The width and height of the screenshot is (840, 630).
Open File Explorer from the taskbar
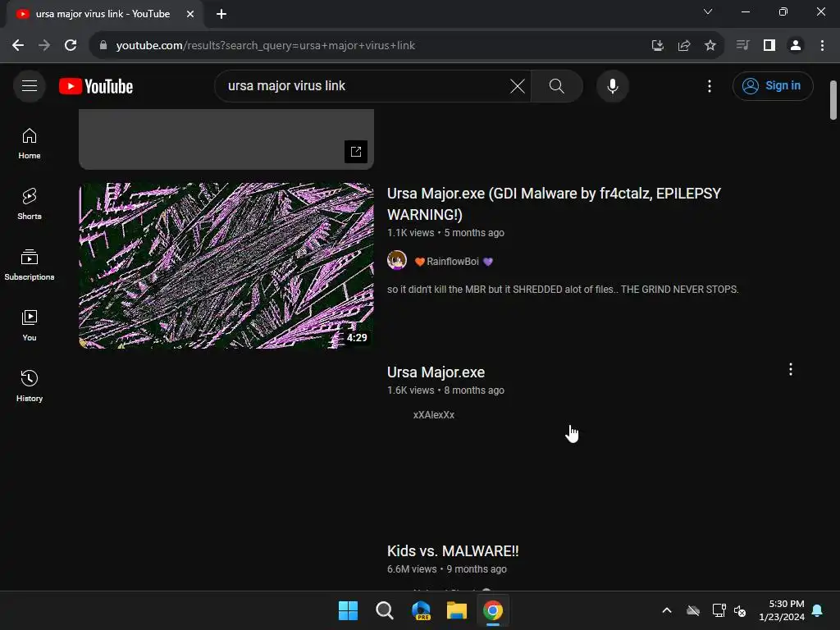tap(457, 610)
